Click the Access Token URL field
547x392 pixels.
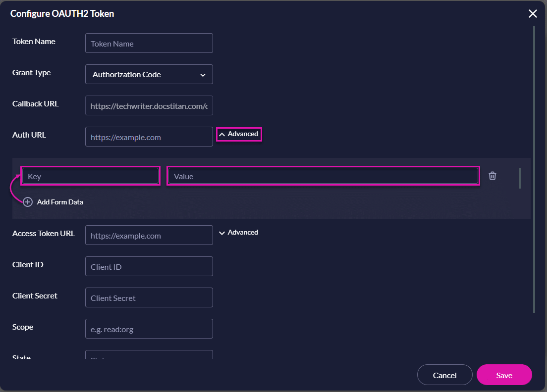149,235
